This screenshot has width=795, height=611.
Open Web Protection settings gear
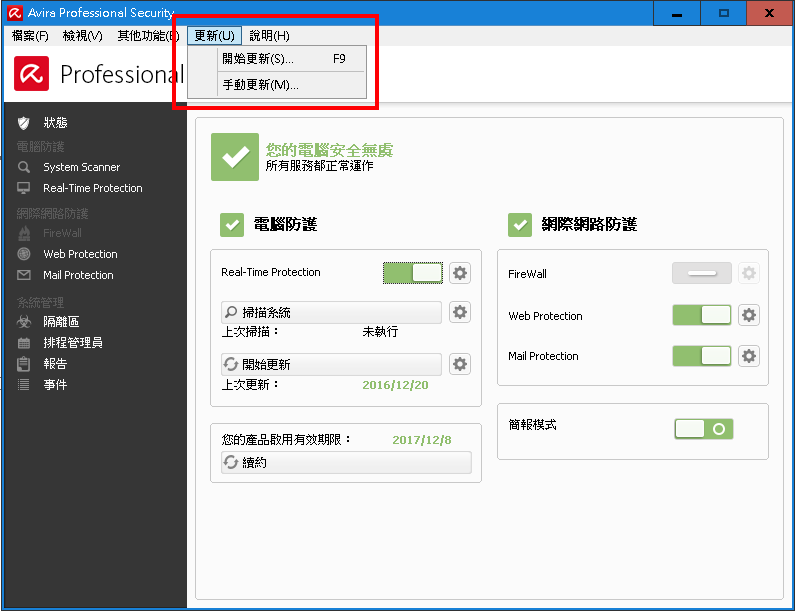(x=749, y=315)
